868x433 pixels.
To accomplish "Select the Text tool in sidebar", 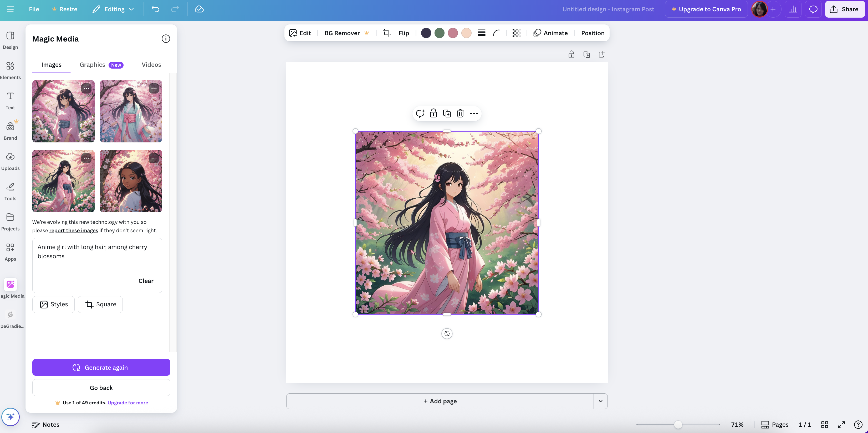I will click(x=10, y=100).
